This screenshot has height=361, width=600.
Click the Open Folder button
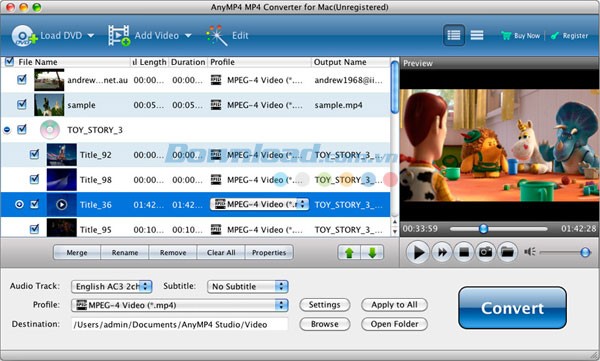(394, 324)
